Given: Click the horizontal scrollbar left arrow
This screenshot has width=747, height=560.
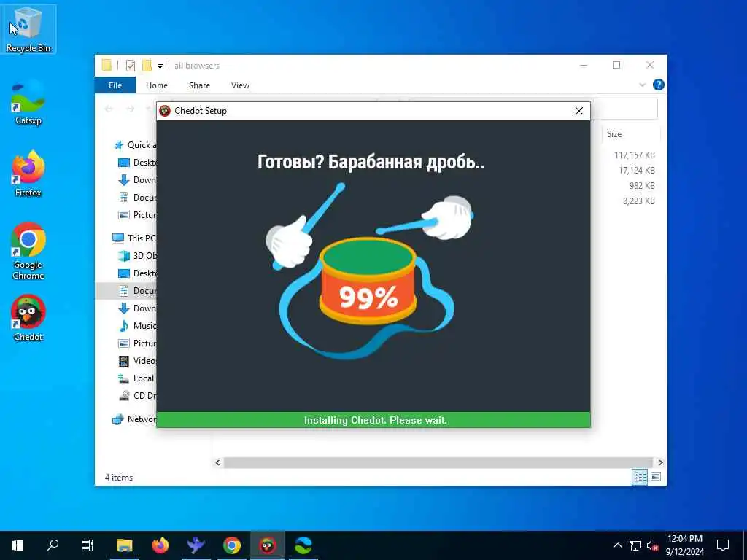Looking at the screenshot, I should 217,462.
